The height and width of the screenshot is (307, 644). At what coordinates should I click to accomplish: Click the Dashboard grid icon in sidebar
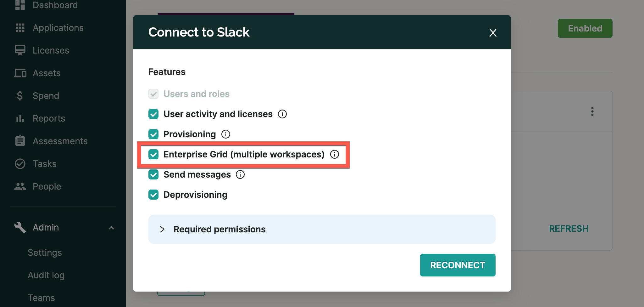[x=20, y=5]
